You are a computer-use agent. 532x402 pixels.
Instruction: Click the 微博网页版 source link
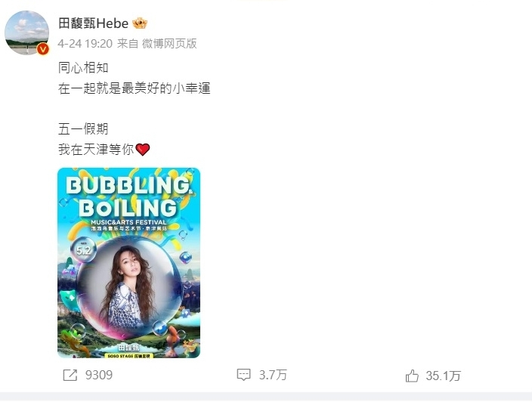pos(169,43)
